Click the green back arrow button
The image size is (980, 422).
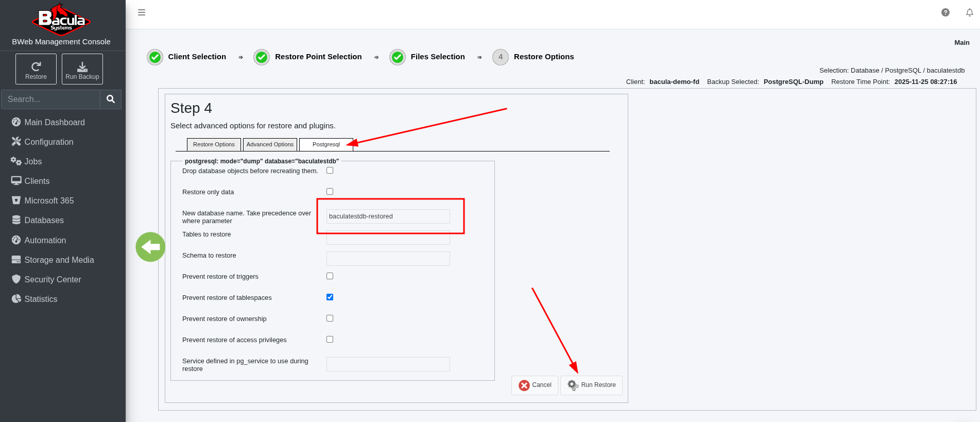tap(150, 247)
